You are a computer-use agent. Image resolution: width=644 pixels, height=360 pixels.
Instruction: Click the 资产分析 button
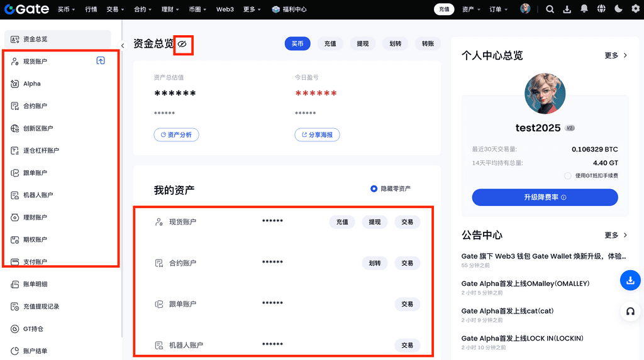click(176, 134)
